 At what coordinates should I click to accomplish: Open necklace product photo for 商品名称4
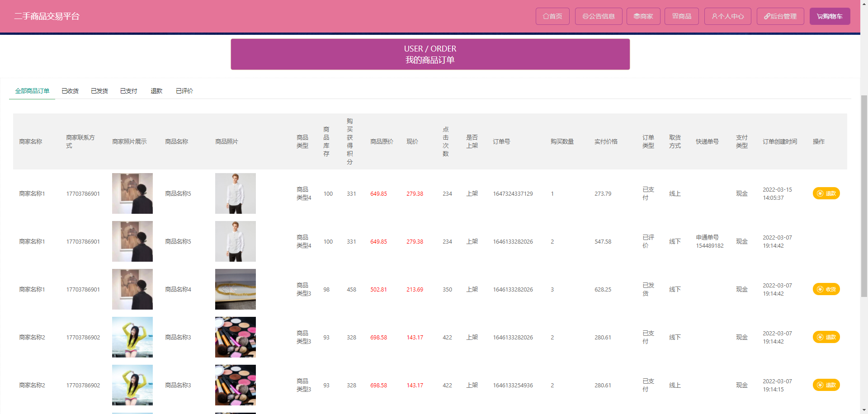coord(236,289)
